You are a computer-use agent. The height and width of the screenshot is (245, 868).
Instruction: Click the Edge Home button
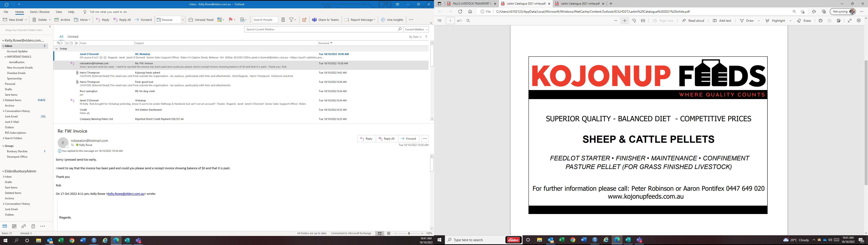(470, 12)
